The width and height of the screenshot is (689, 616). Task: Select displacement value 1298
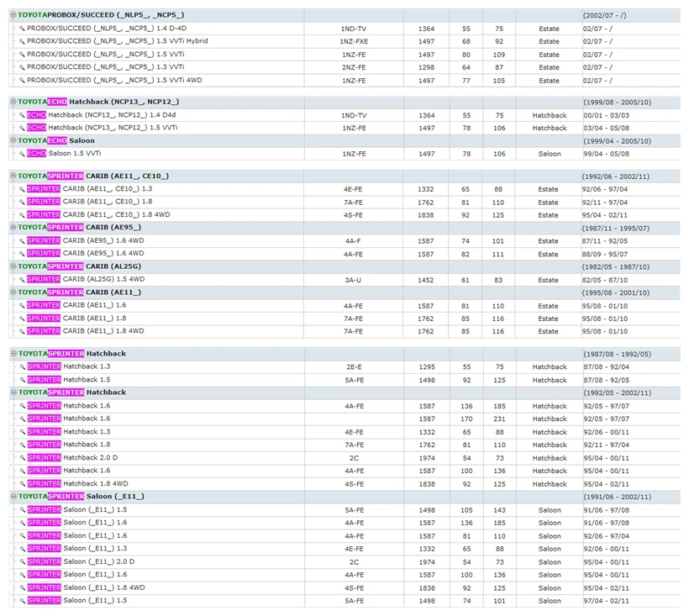[x=426, y=68]
